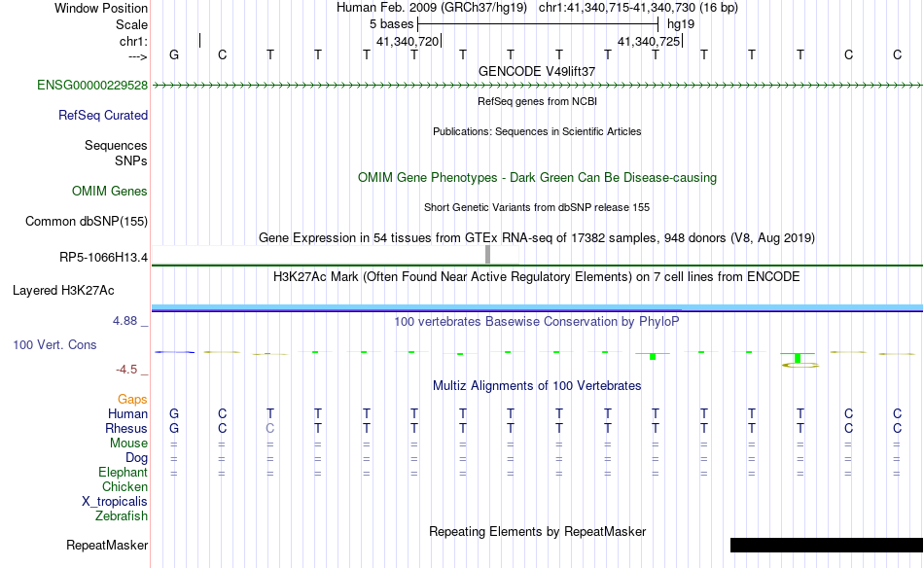Click Multiz Alignments of 100 Vertebrates title

537,386
